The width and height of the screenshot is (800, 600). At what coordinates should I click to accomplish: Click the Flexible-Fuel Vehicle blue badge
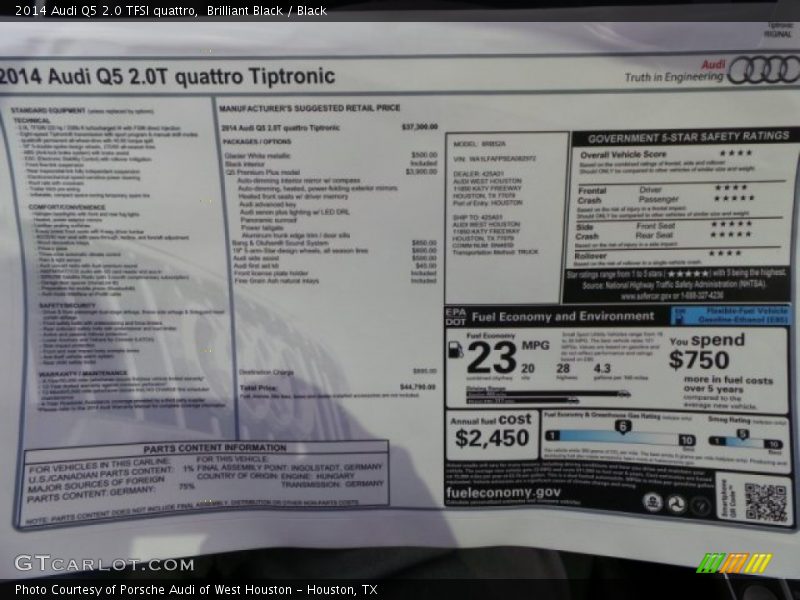(x=731, y=315)
